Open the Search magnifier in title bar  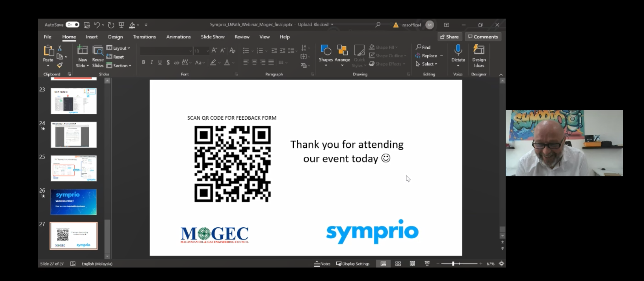(x=378, y=25)
